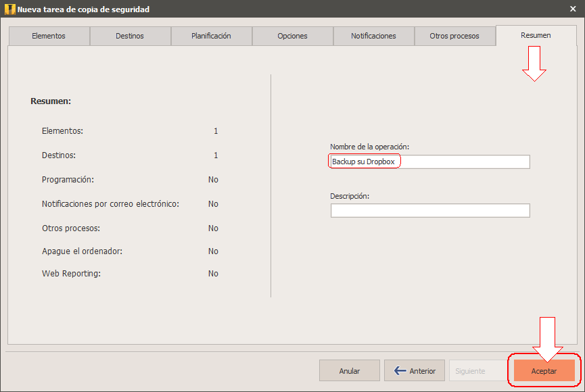Screen dimensions: 585x392
Task: Switch to the Elementos tab
Action: click(49, 36)
